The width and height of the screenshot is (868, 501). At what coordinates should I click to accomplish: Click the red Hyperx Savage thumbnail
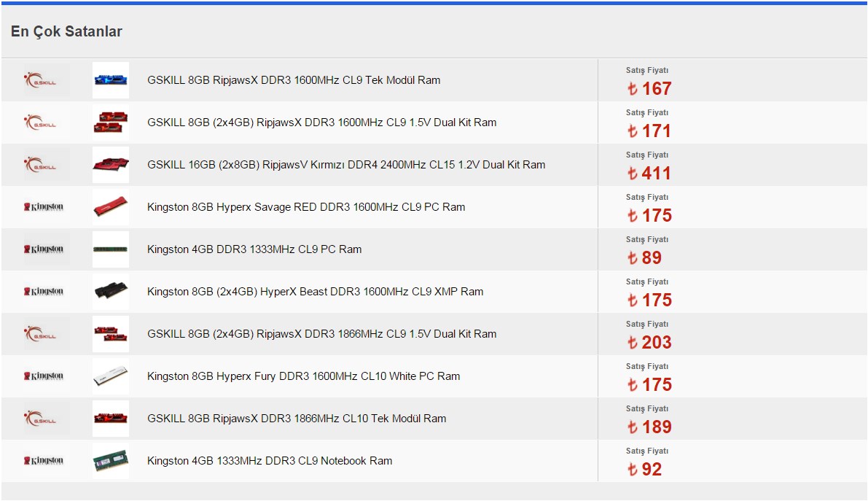pyautogui.click(x=111, y=207)
